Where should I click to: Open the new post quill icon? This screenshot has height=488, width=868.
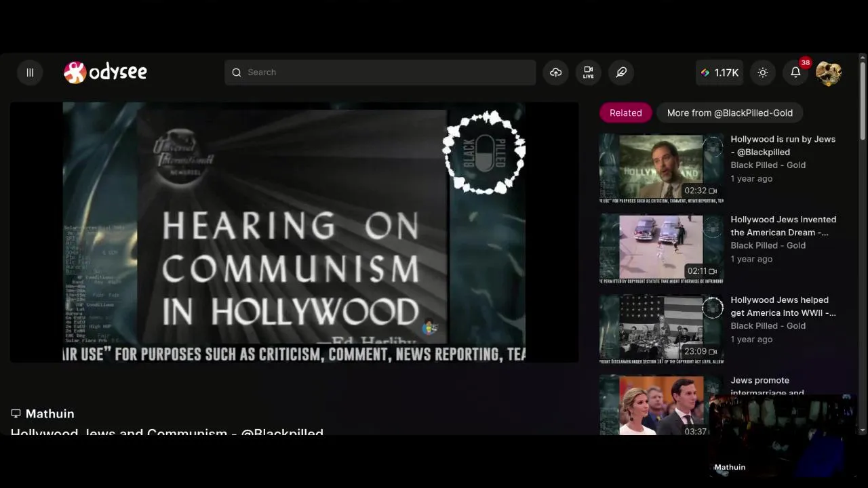(x=621, y=73)
